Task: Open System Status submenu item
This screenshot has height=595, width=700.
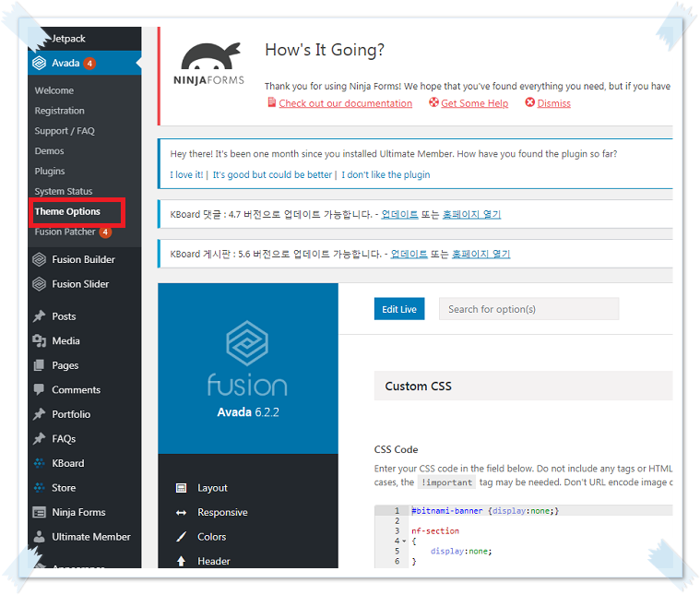Action: pos(64,191)
